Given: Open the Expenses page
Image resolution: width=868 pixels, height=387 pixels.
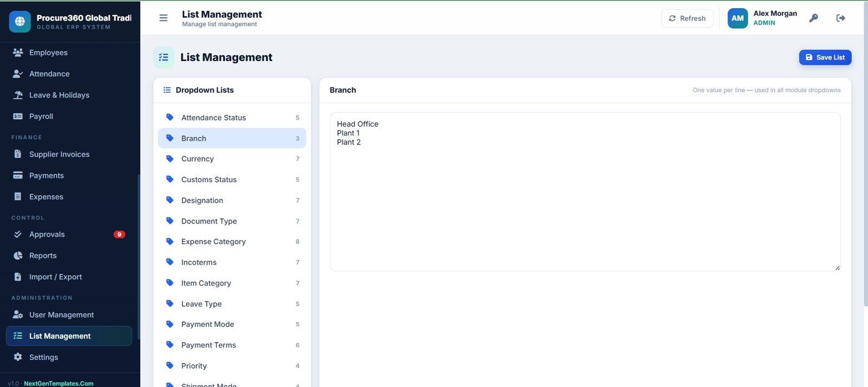Looking at the screenshot, I should (x=69, y=196).
